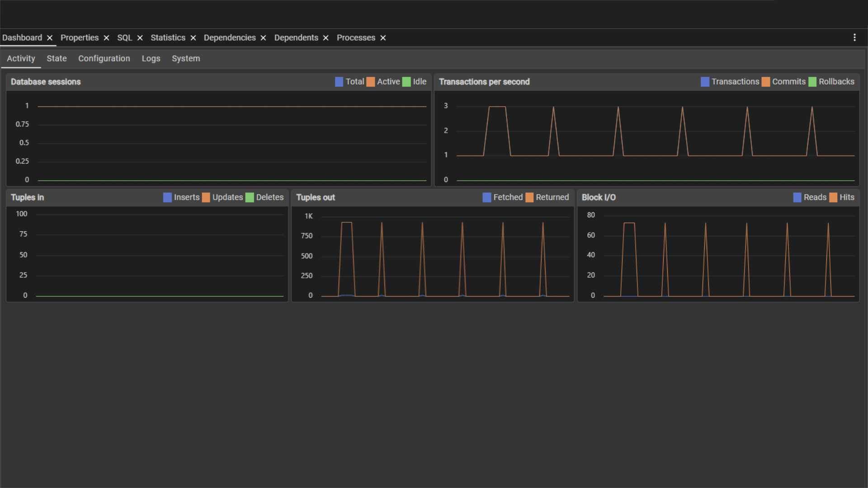The height and width of the screenshot is (488, 868).
Task: Open the Processes tab
Action: 356,38
